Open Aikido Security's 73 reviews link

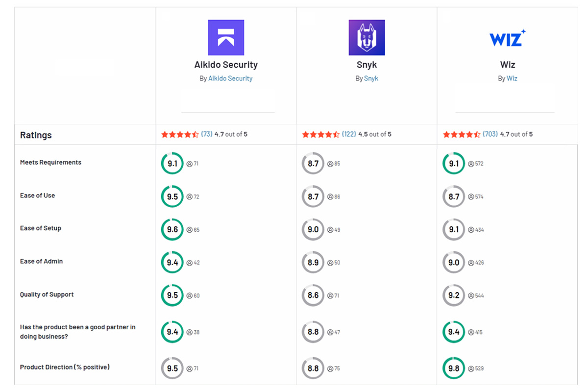pyautogui.click(x=207, y=134)
